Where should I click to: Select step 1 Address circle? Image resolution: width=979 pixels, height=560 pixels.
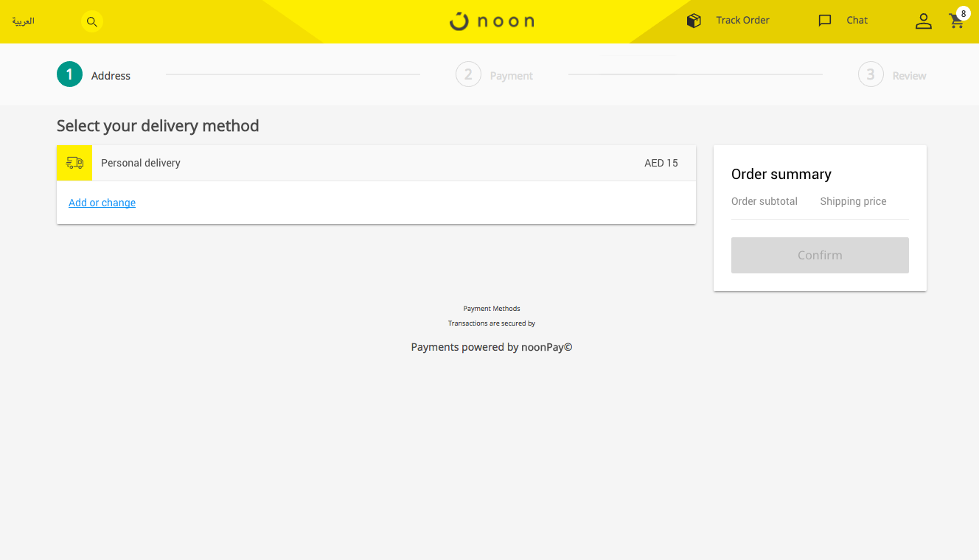[x=69, y=74]
